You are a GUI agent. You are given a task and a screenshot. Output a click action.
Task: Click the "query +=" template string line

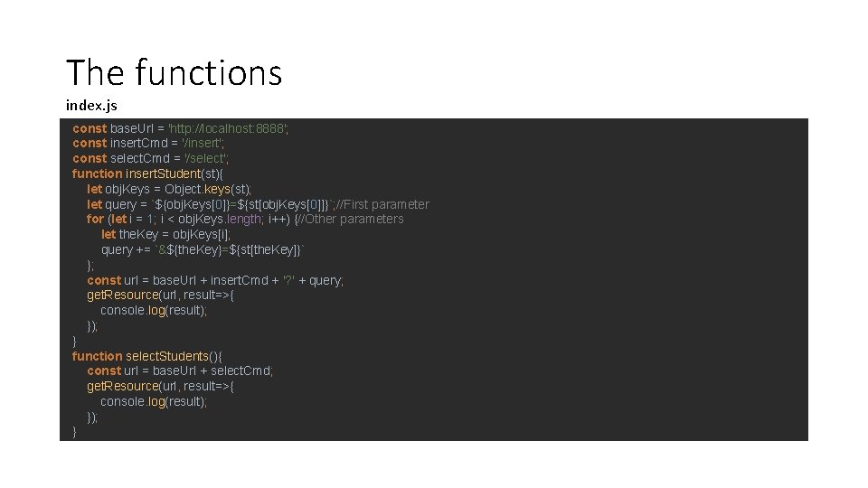(203, 249)
